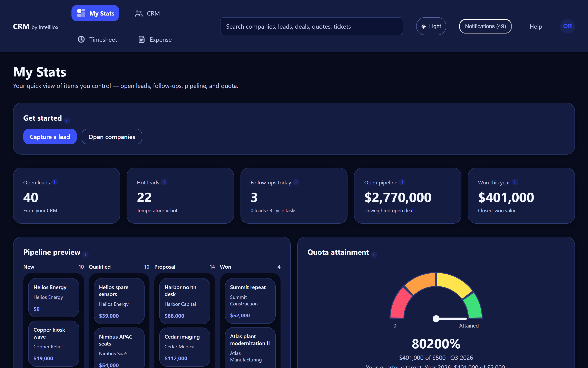588x368 pixels.
Task: Click info icon beside Quota attainment
Action: [374, 255]
